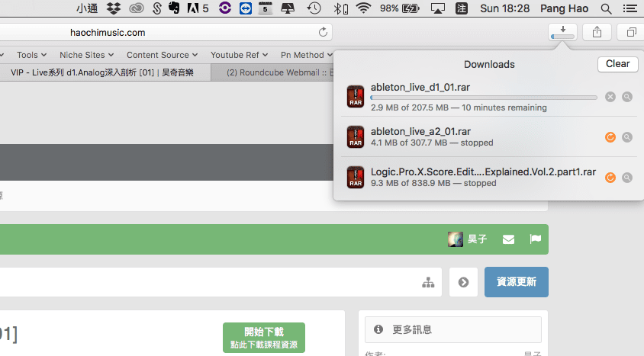The width and height of the screenshot is (644, 356).
Task: Cancel the ableton_live_d1_01.rar download
Action: point(610,97)
